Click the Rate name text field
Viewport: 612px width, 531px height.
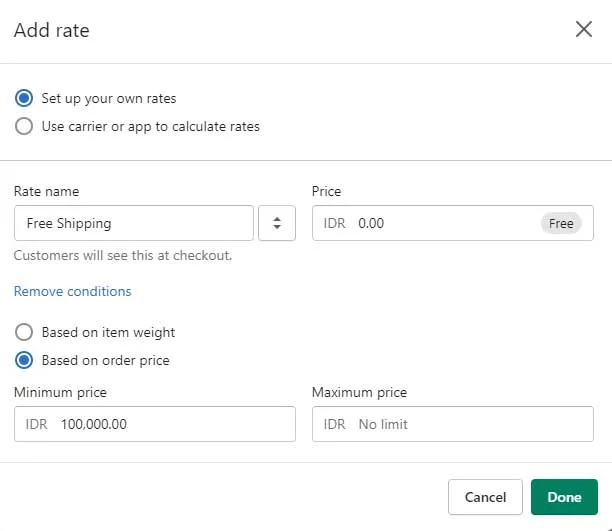pos(134,223)
